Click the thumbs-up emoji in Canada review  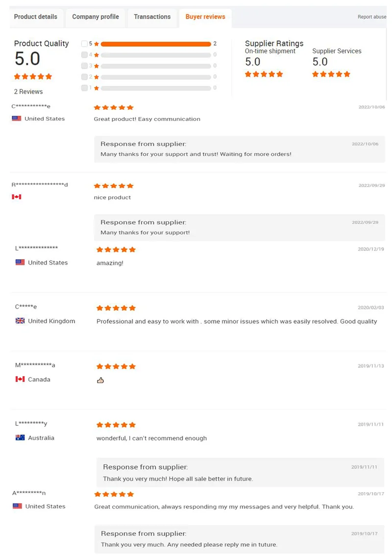coord(100,380)
